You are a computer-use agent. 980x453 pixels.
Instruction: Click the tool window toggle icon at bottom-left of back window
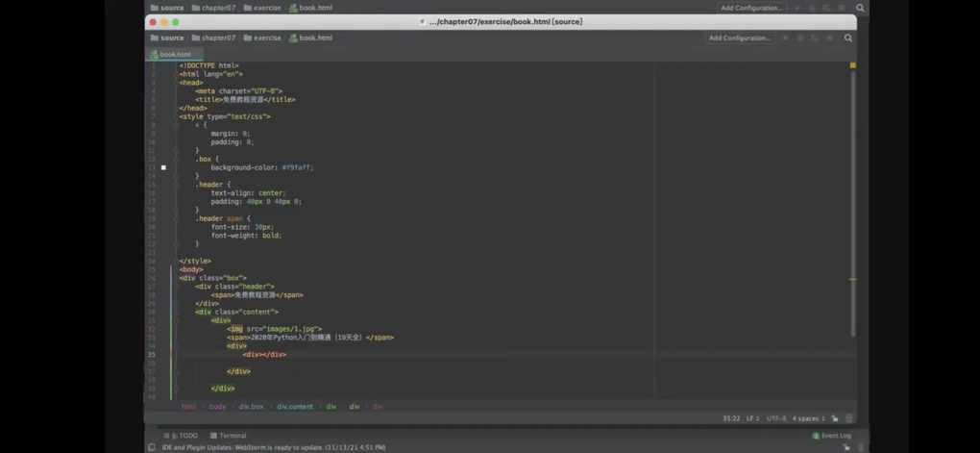click(151, 447)
